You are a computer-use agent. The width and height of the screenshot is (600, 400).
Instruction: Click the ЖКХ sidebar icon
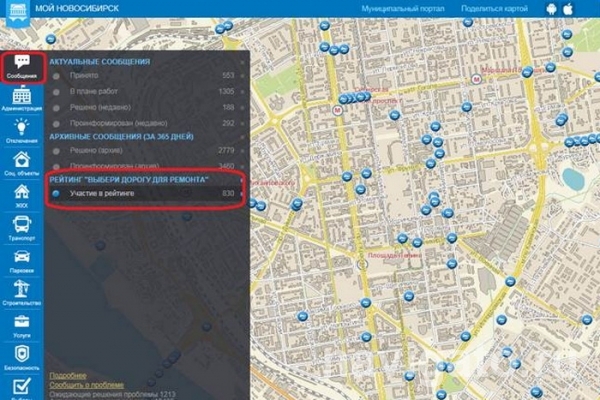(x=21, y=195)
